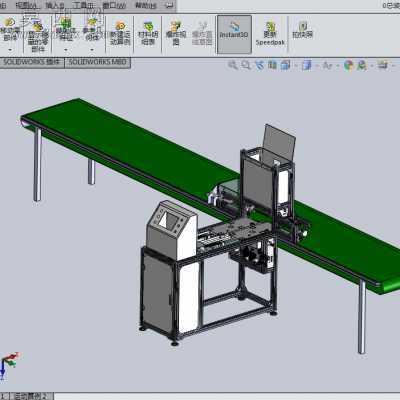400x400 pixels.
Task: Click the Display Style icon
Action: pyautogui.click(x=306, y=65)
